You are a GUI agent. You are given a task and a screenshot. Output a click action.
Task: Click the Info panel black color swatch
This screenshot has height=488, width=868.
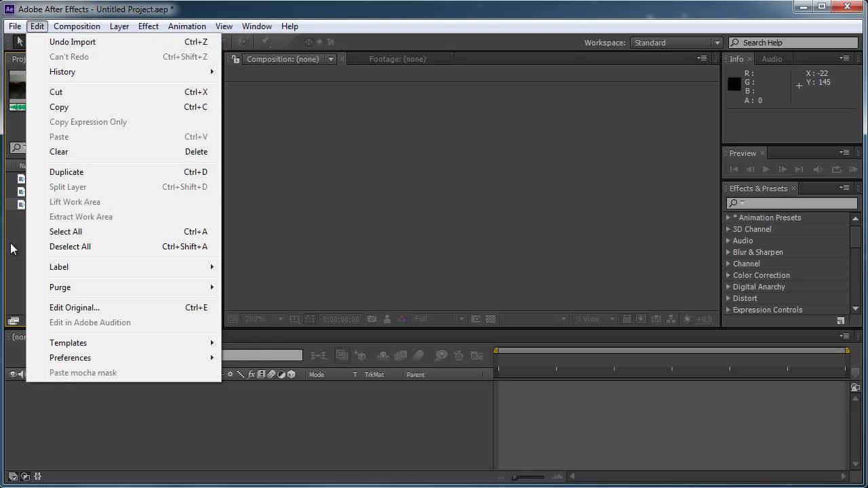[x=734, y=84]
